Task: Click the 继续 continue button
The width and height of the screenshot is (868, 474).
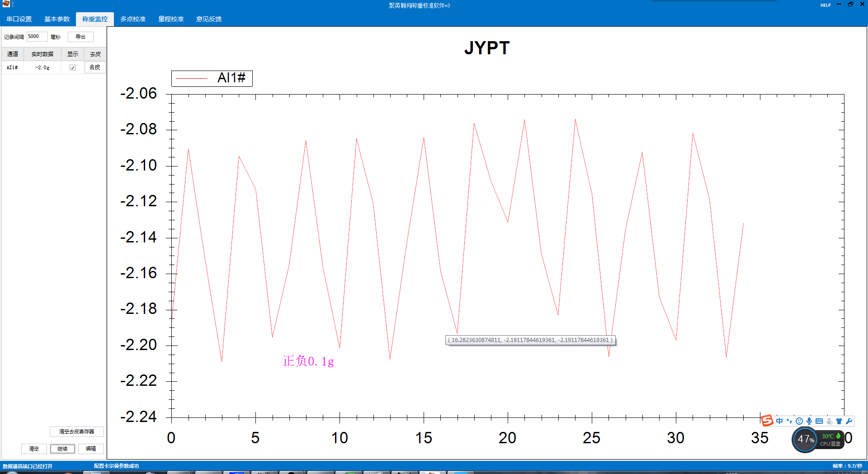Action: [x=62, y=449]
